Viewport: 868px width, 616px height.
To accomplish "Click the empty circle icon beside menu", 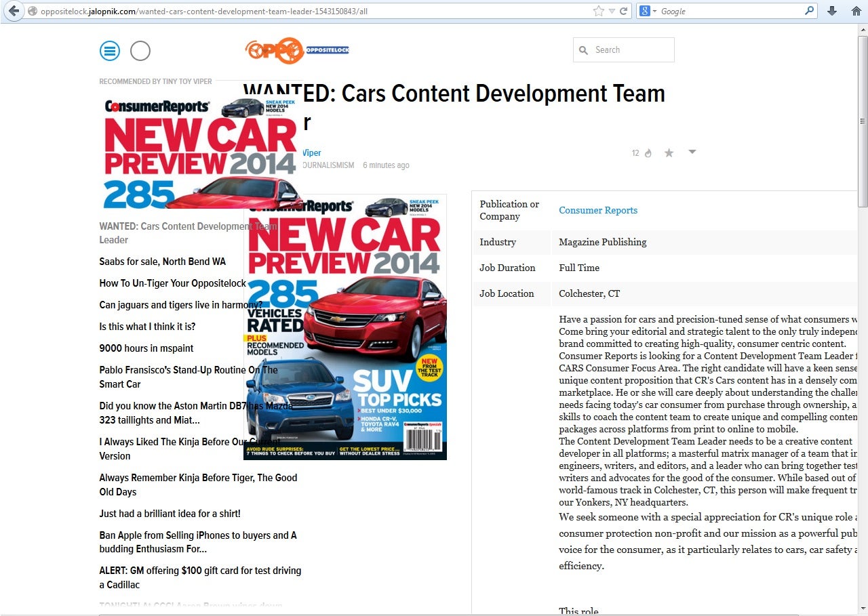I will (140, 51).
